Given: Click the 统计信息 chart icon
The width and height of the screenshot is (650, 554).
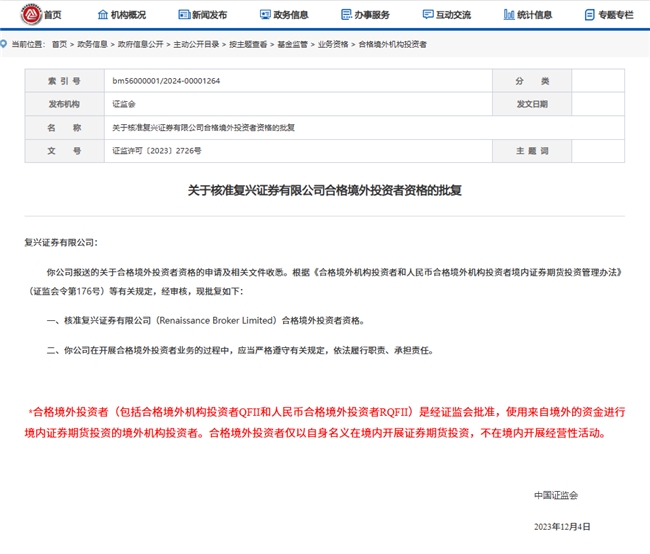Looking at the screenshot, I should coord(509,15).
